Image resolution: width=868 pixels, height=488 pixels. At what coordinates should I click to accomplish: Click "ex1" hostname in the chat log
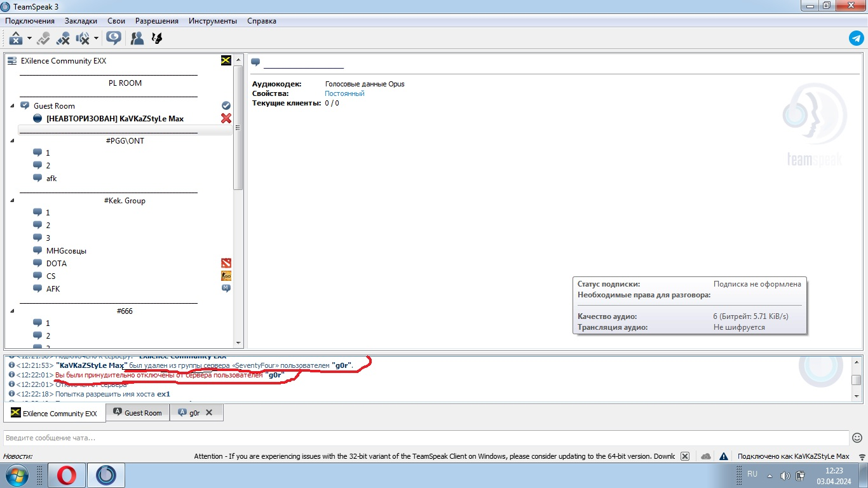click(x=163, y=394)
